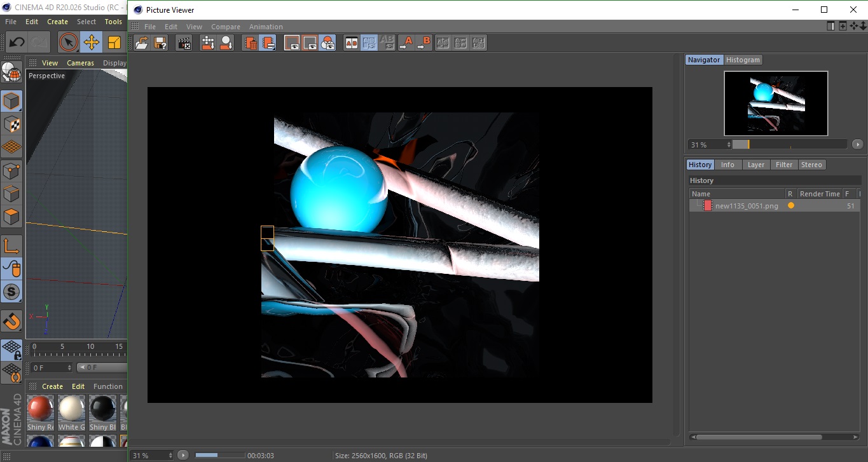Toggle the highlighted AB swap-with-eye icon
The width and height of the screenshot is (868, 462).
click(x=369, y=43)
